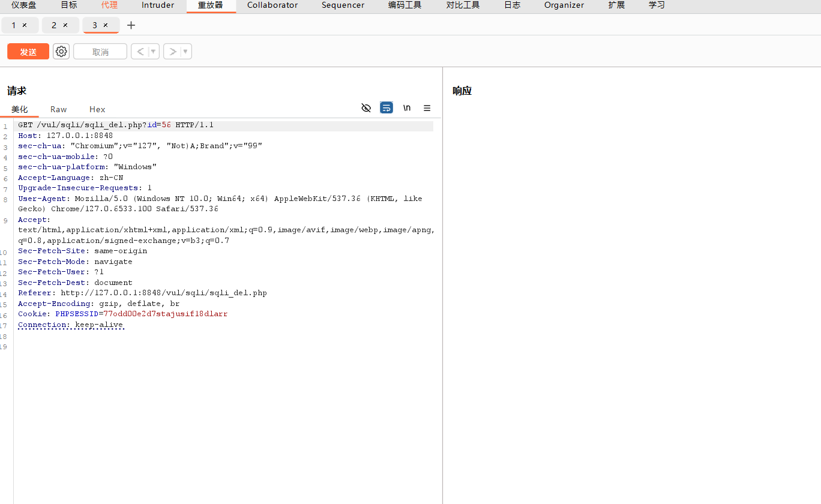The image size is (821, 504).
Task: Click the orange 发送 send button
Action: (28, 52)
